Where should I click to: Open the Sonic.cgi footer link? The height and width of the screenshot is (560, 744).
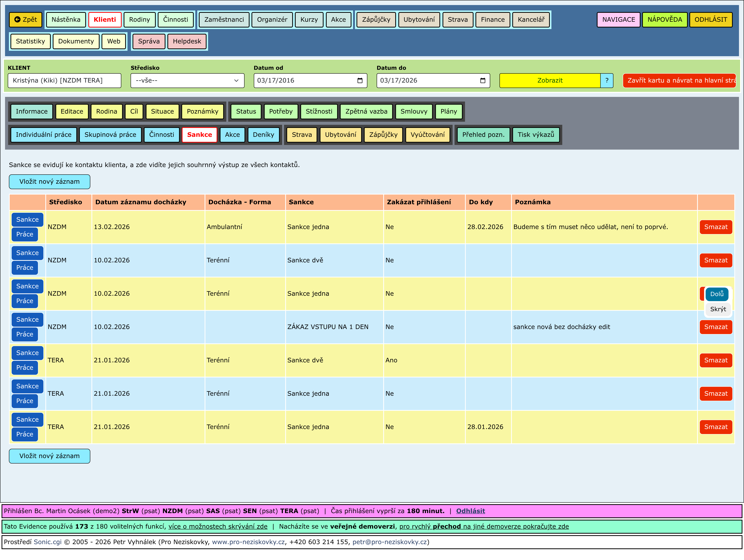pyautogui.click(x=47, y=542)
